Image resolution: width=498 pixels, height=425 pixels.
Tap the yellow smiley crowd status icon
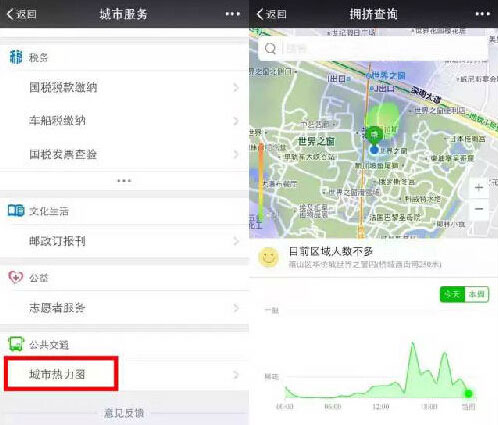(x=269, y=257)
